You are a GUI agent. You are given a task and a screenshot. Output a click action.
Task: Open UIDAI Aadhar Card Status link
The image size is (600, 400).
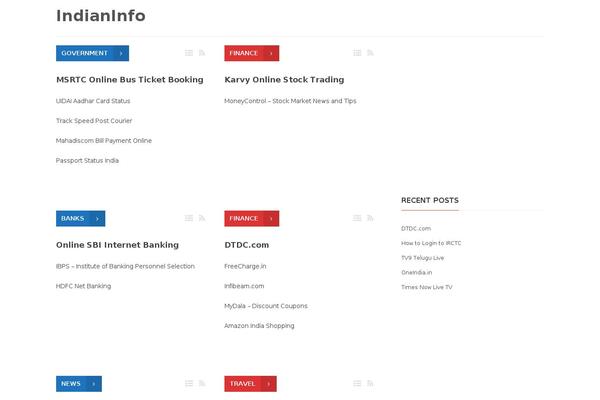(93, 101)
